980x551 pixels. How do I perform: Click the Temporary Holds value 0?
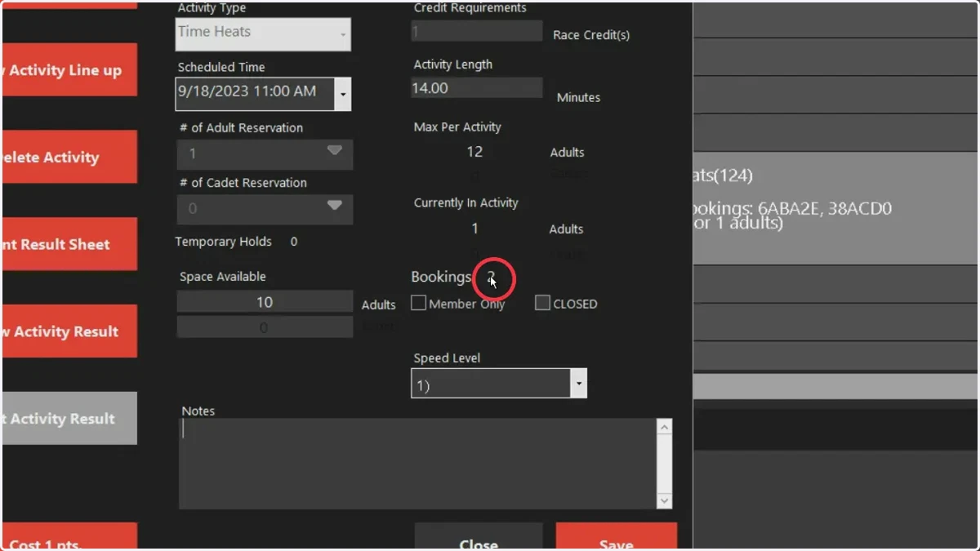(294, 242)
